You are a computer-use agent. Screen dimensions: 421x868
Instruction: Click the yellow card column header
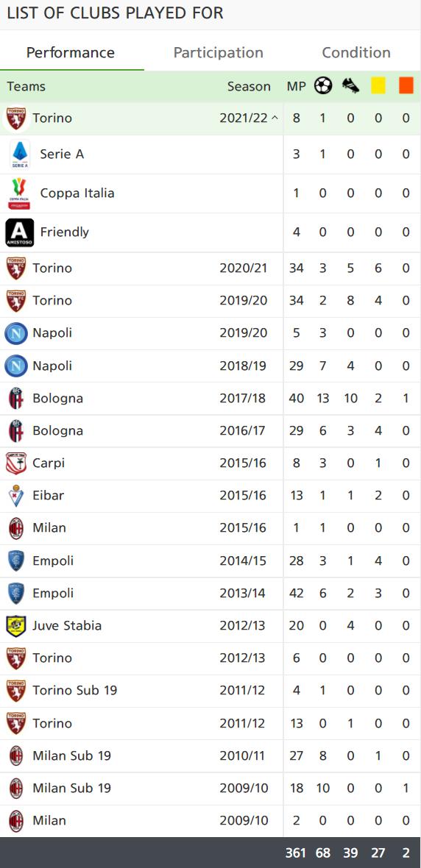click(x=378, y=86)
